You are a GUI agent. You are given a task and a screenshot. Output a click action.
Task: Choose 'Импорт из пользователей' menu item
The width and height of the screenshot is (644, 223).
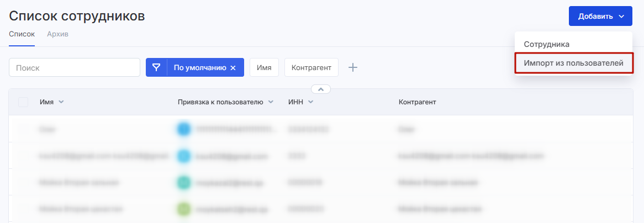[573, 63]
